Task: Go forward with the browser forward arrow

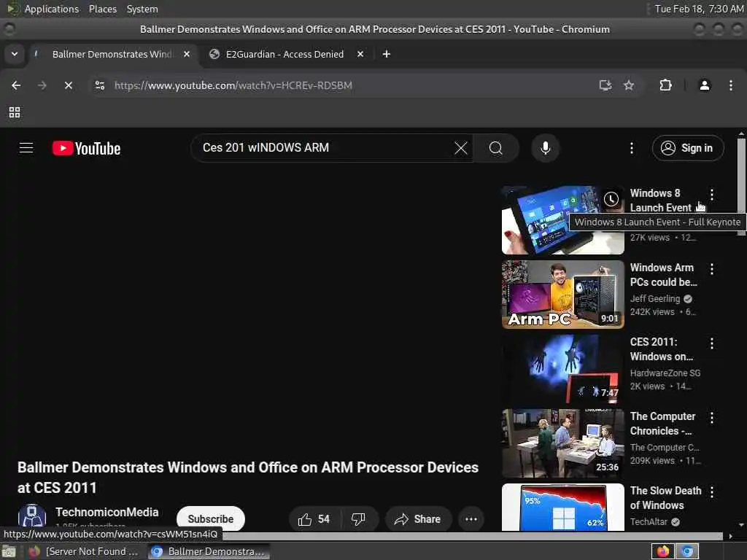Action: click(42, 85)
